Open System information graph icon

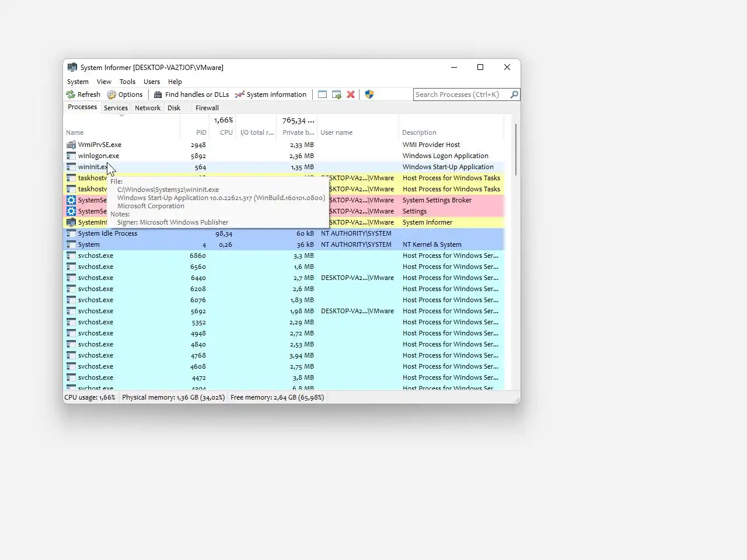click(x=240, y=94)
